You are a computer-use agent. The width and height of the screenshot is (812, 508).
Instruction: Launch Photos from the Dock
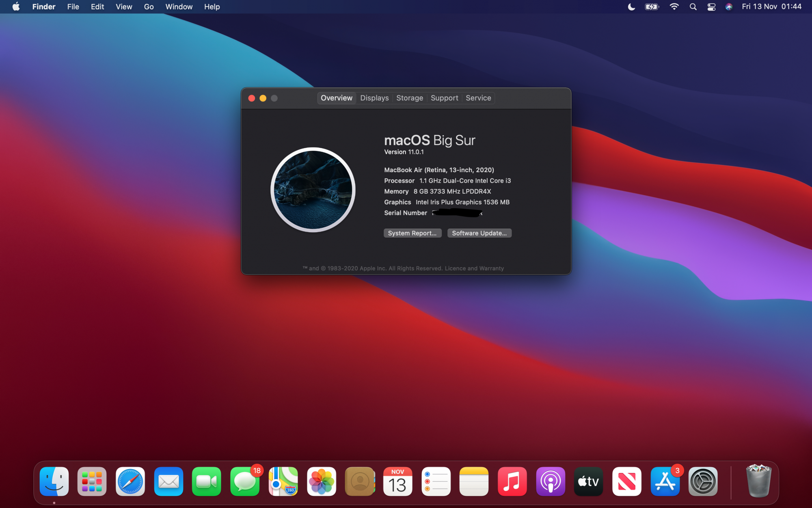322,482
